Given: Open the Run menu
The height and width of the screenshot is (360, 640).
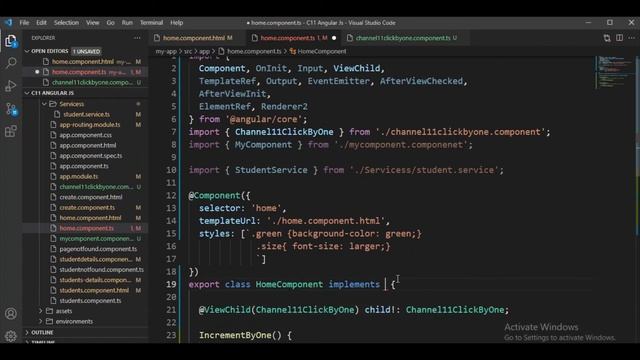Looking at the screenshot, I should coord(127,22).
